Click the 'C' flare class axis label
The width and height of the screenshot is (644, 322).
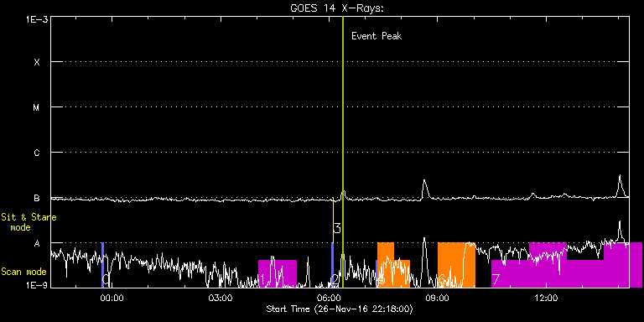point(37,153)
